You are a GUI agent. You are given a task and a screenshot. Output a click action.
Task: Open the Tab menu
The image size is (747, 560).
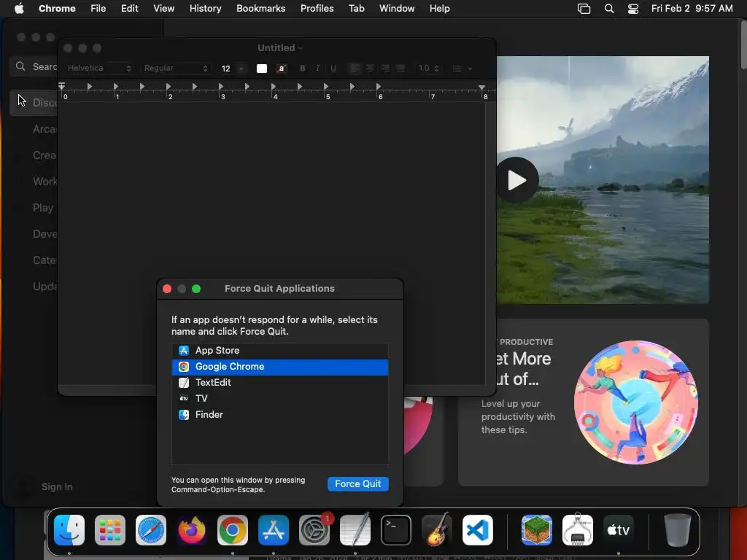coord(356,9)
